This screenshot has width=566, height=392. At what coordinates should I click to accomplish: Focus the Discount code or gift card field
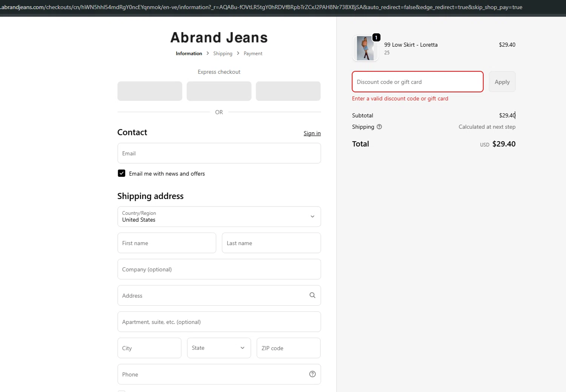[x=418, y=82]
